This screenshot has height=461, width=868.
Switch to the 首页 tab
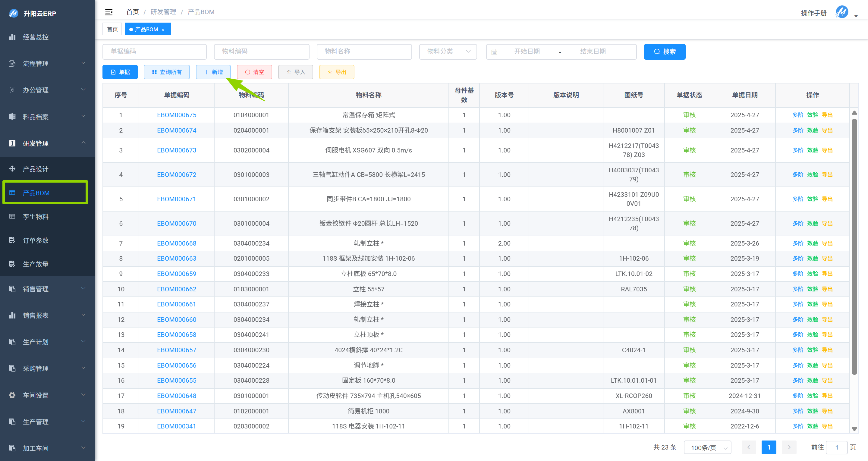click(112, 29)
